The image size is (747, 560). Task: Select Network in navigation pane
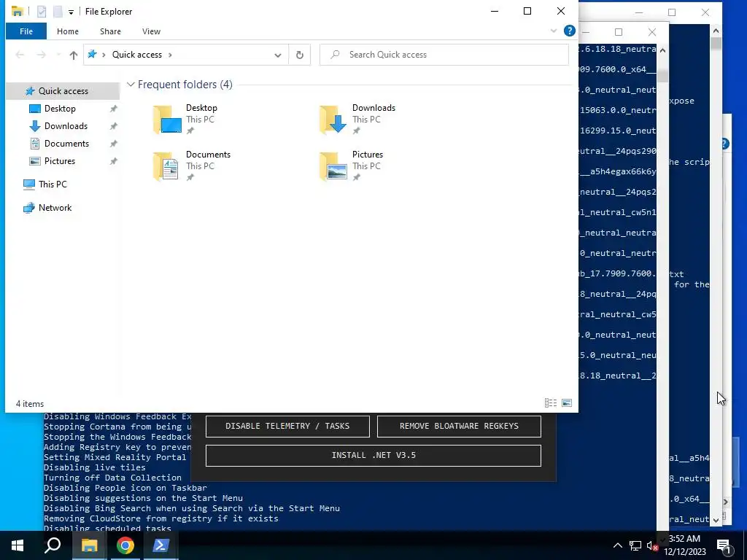tap(55, 208)
